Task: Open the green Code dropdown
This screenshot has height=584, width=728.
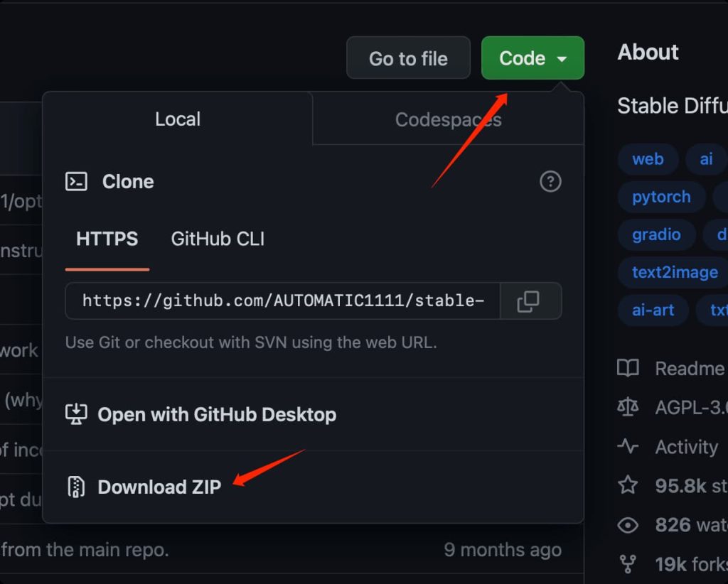Action: tap(532, 58)
